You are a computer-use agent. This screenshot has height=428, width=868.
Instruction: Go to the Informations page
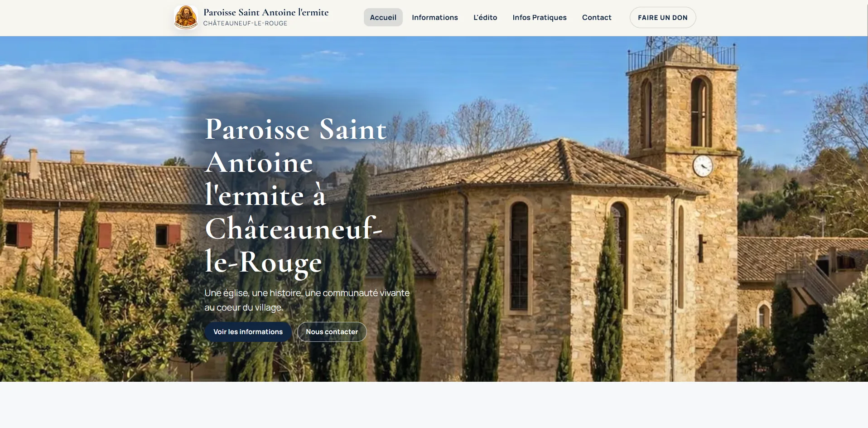tap(435, 17)
